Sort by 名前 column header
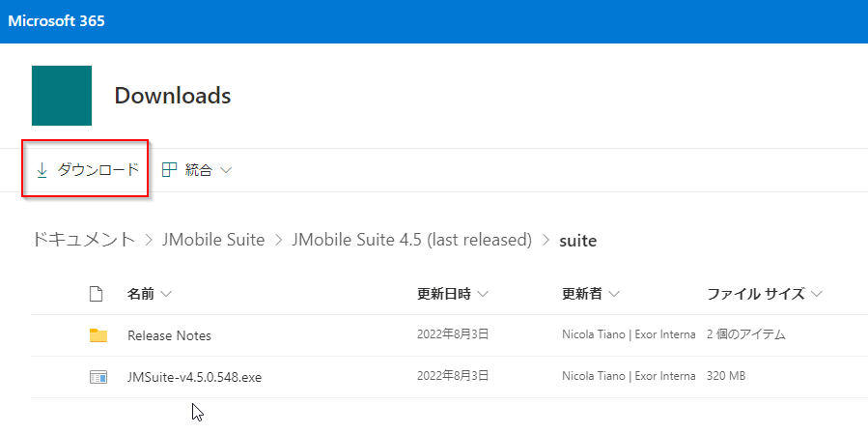This screenshot has height=434, width=868. (x=149, y=294)
